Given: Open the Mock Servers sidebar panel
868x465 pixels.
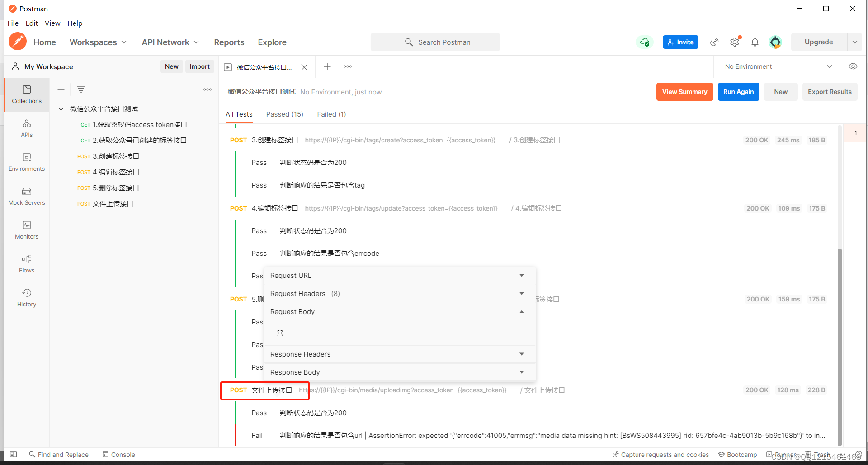Looking at the screenshot, I should click(27, 197).
